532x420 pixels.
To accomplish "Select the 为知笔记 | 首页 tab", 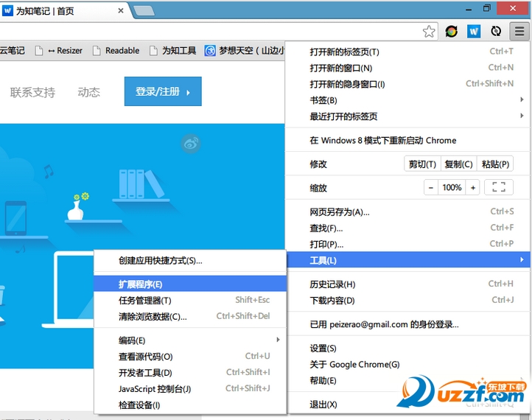I will pos(64,11).
